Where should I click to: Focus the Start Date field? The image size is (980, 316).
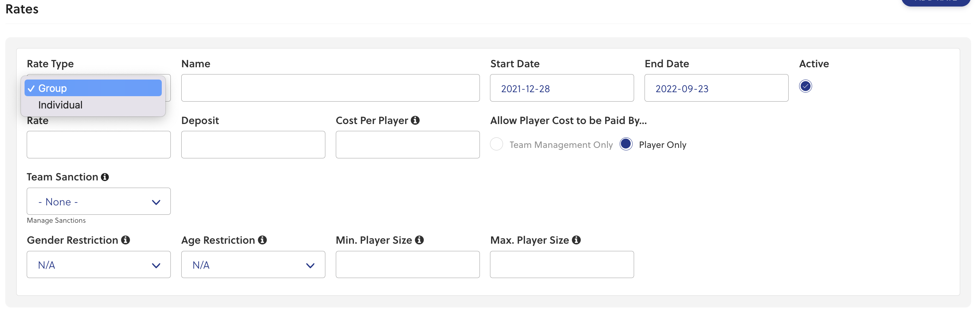[x=561, y=88]
